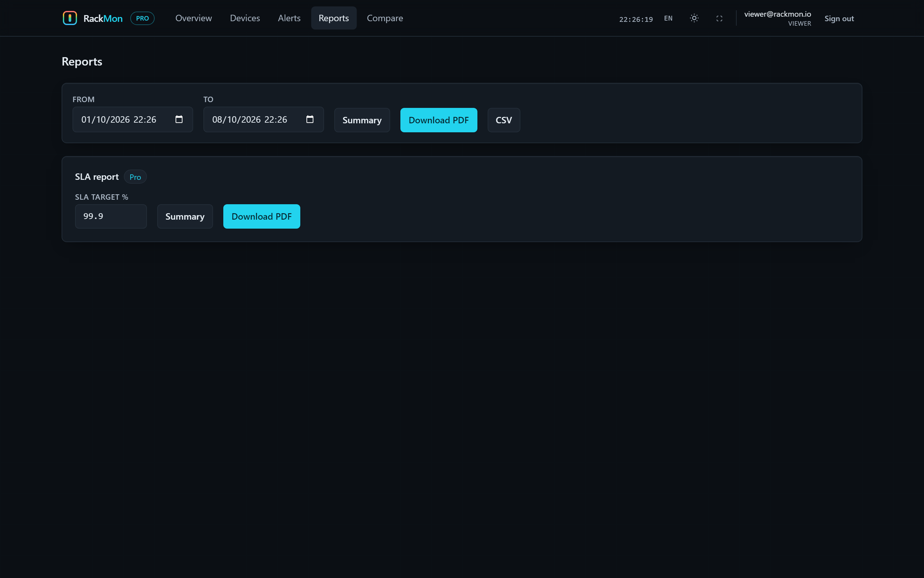The height and width of the screenshot is (578, 924).
Task: Toggle the light/dark theme sun icon
Action: 694,18
